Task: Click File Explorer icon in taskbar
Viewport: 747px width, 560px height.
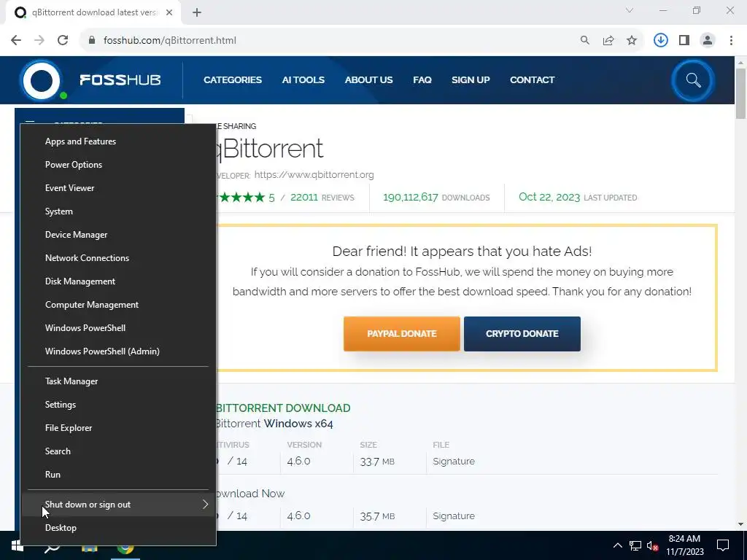Action: click(x=89, y=548)
